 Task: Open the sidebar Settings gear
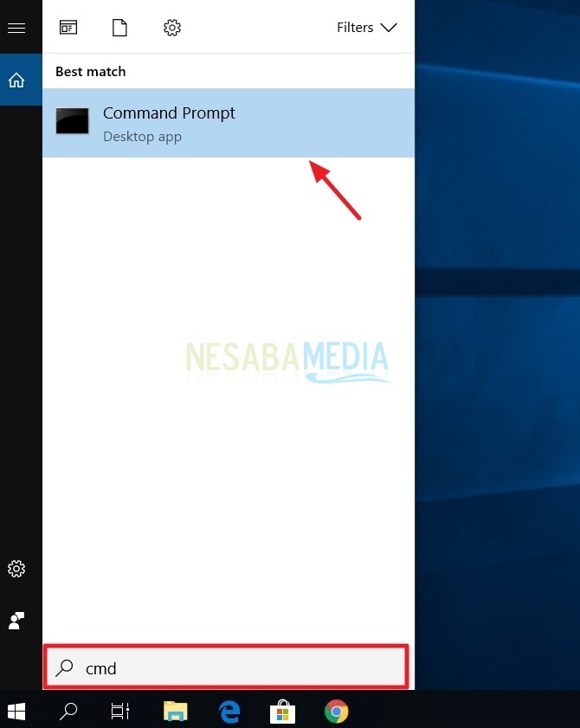[x=16, y=569]
